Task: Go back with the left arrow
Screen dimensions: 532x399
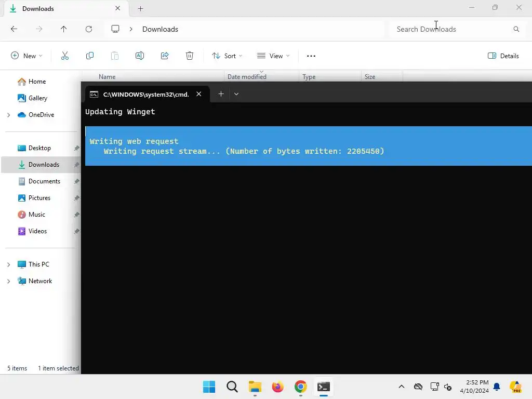Action: point(14,29)
